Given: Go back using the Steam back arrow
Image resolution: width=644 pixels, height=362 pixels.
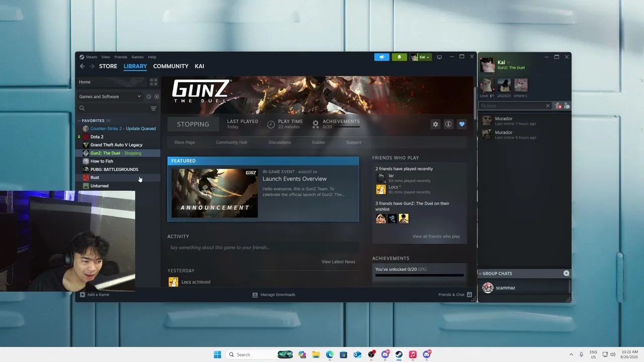Looking at the screenshot, I should (x=82, y=66).
